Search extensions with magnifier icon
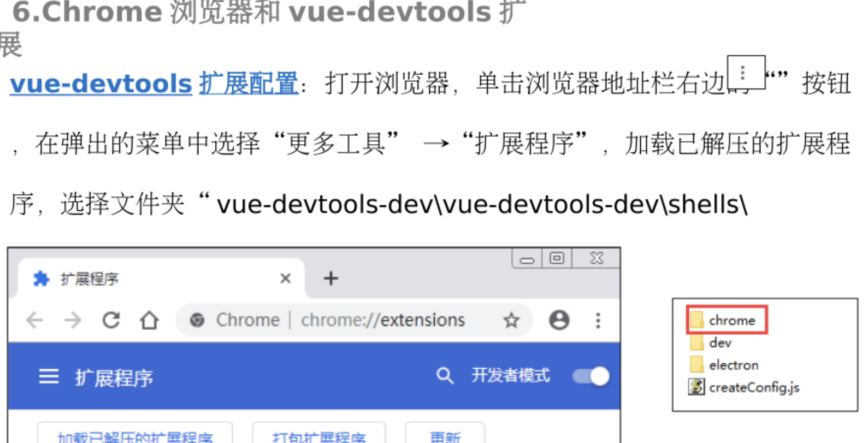The width and height of the screenshot is (868, 443). (445, 376)
